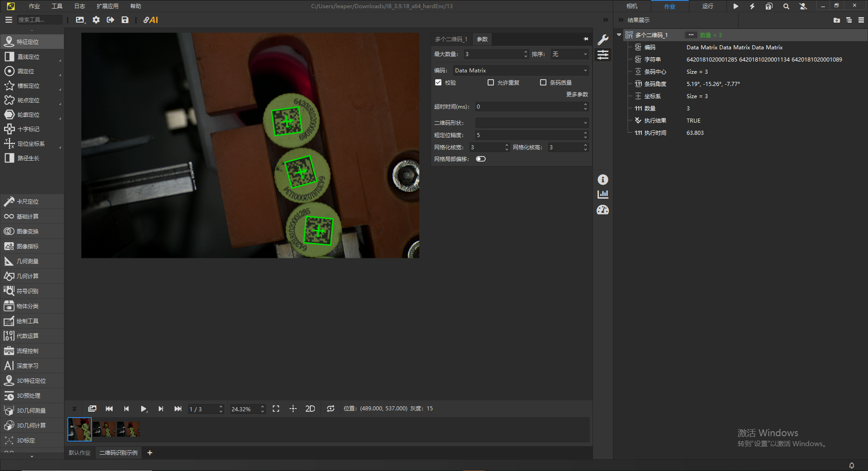Expand the 模板定位 tool submenu
The height and width of the screenshot is (471, 868).
point(60,89)
